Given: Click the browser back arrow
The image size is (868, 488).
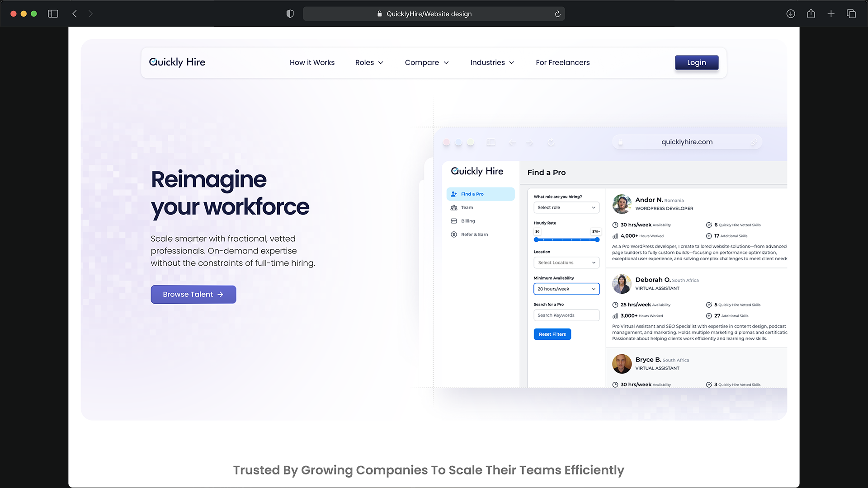Looking at the screenshot, I should coord(75,14).
